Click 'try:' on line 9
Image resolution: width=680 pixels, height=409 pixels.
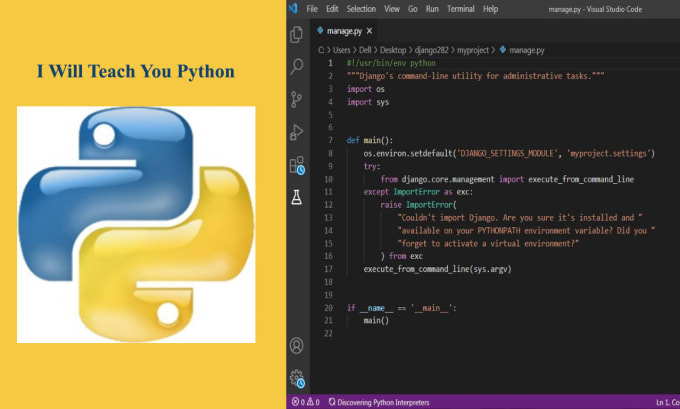point(372,166)
